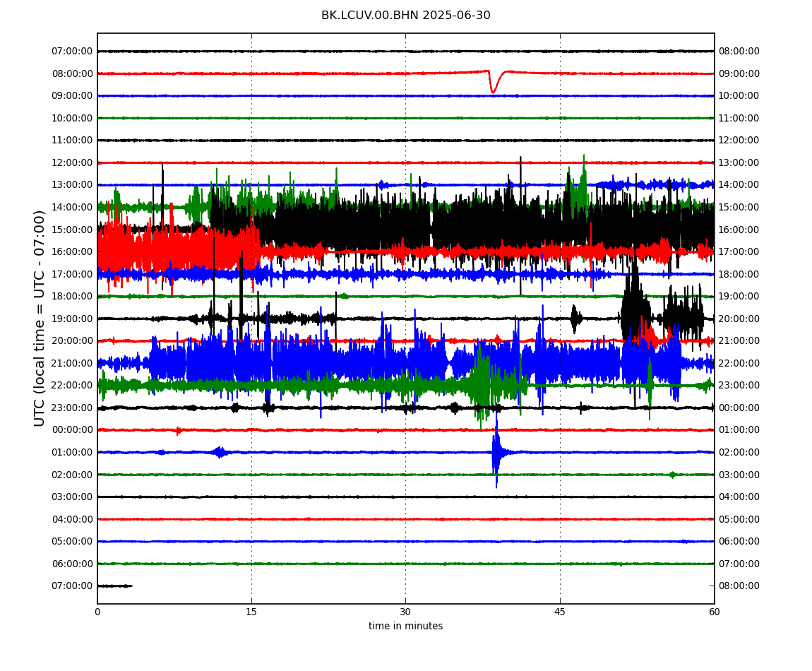Image resolution: width=812 pixels, height=671 pixels.
Task: Click the left axis label 20:00:00
Action: tap(72, 341)
